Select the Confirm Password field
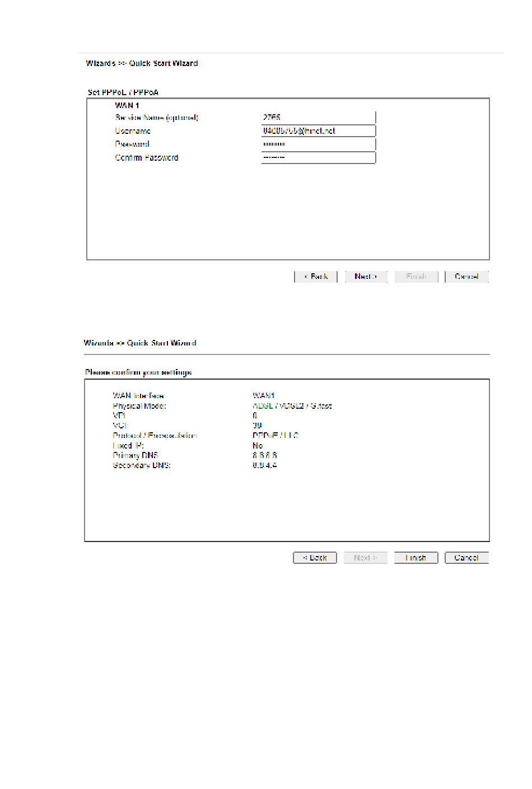 tap(318, 158)
